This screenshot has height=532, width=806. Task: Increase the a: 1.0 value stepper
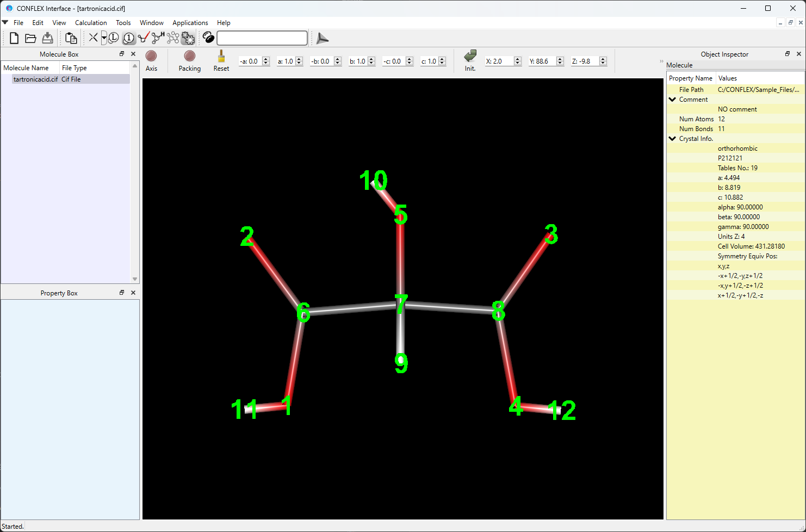point(299,58)
